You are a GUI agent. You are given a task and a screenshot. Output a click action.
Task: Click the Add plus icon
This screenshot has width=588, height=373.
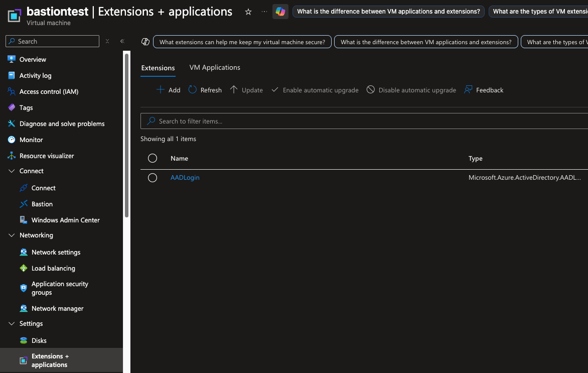pyautogui.click(x=161, y=90)
